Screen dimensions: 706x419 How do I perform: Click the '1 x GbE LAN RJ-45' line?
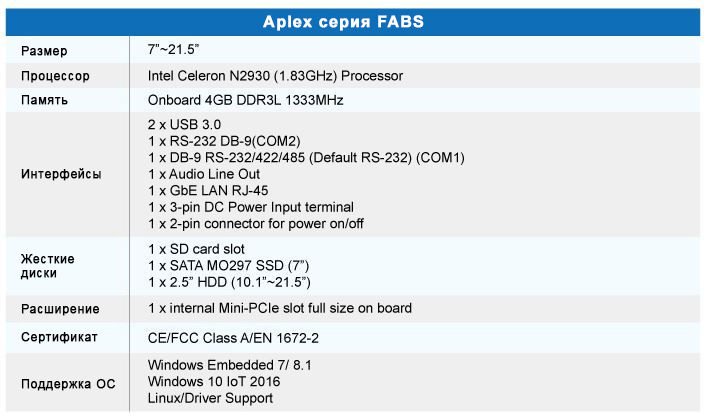click(208, 191)
